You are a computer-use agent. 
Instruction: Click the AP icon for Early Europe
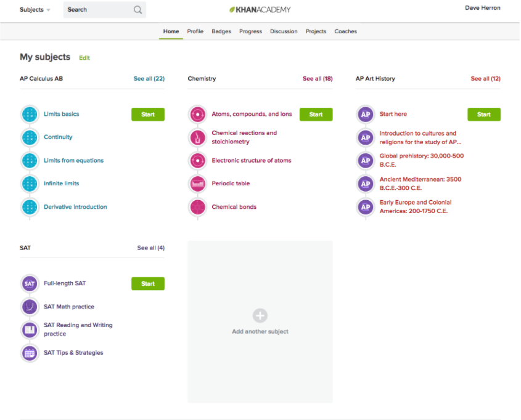click(x=366, y=207)
